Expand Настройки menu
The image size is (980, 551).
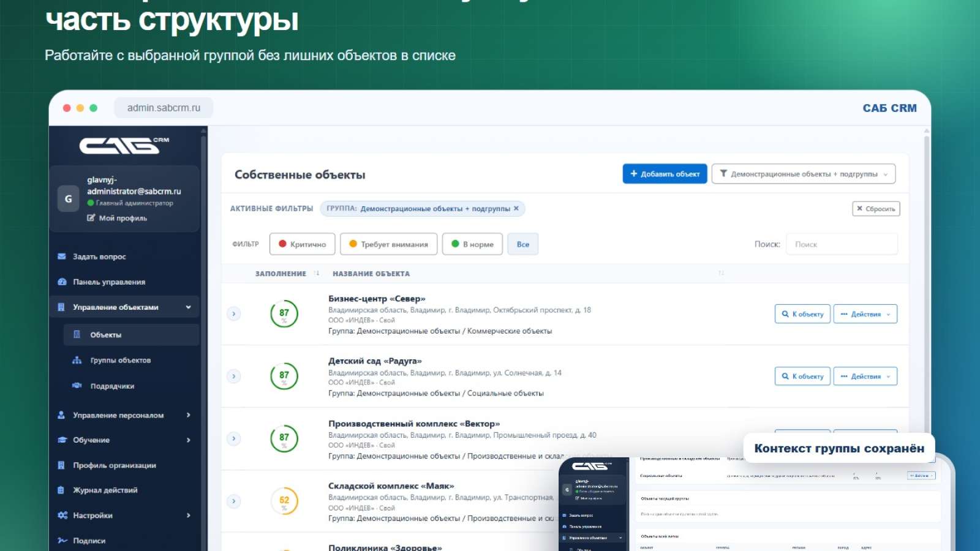124,515
